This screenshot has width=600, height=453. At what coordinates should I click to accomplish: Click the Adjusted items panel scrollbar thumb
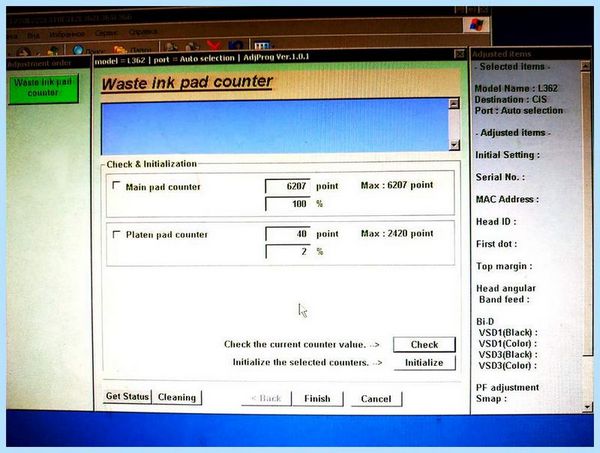click(x=586, y=214)
